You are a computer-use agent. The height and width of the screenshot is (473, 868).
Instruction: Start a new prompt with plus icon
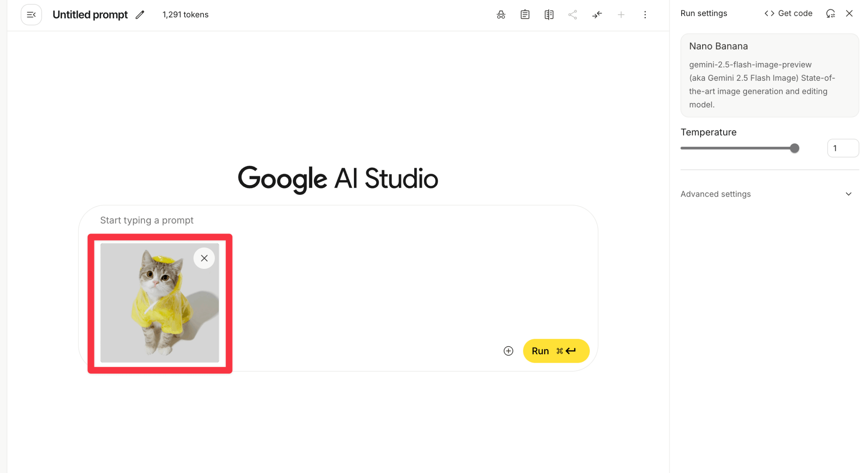pyautogui.click(x=620, y=15)
